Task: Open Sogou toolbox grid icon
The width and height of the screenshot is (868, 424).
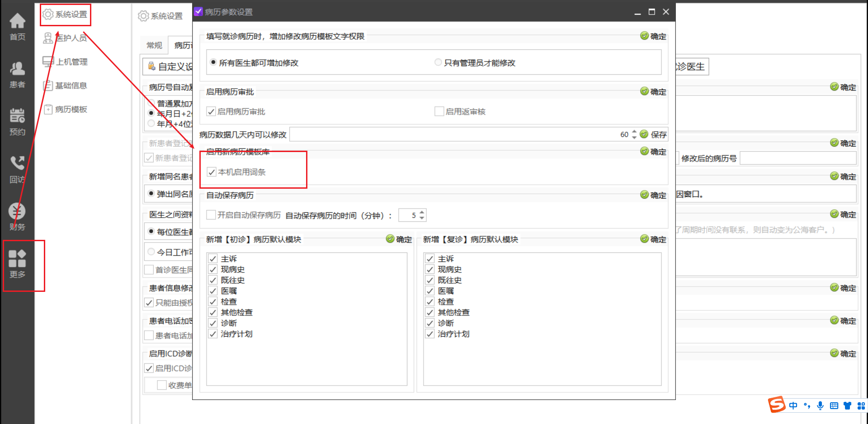Action: tap(861, 406)
